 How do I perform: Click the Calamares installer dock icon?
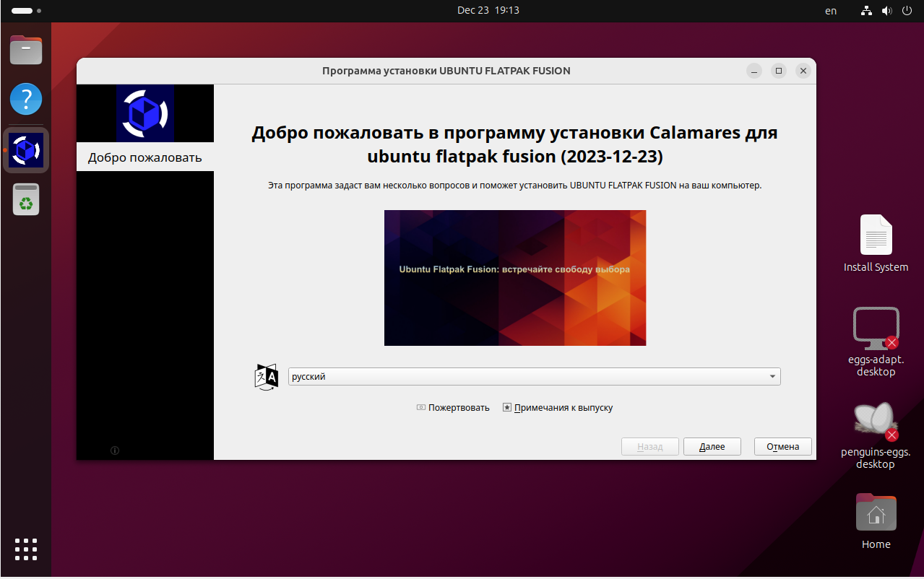(26, 150)
